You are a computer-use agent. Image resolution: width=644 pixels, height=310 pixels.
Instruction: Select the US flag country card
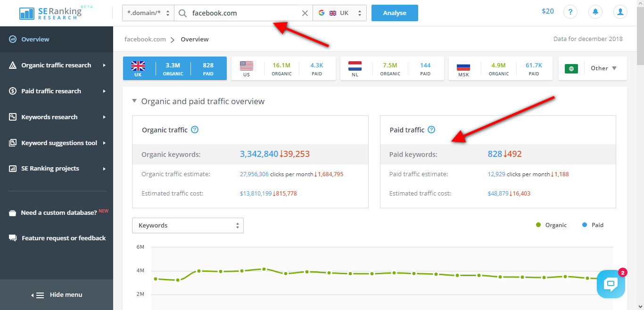coord(283,68)
